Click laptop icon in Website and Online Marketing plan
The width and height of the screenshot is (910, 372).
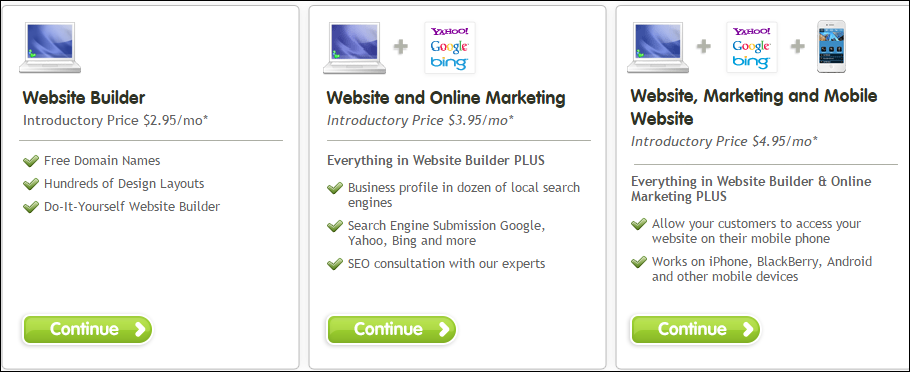[x=354, y=48]
